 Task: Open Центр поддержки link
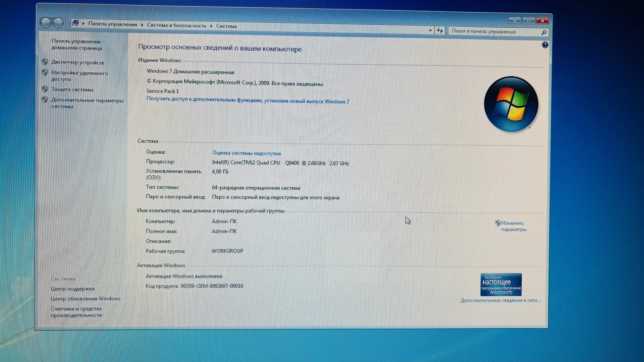[72, 289]
